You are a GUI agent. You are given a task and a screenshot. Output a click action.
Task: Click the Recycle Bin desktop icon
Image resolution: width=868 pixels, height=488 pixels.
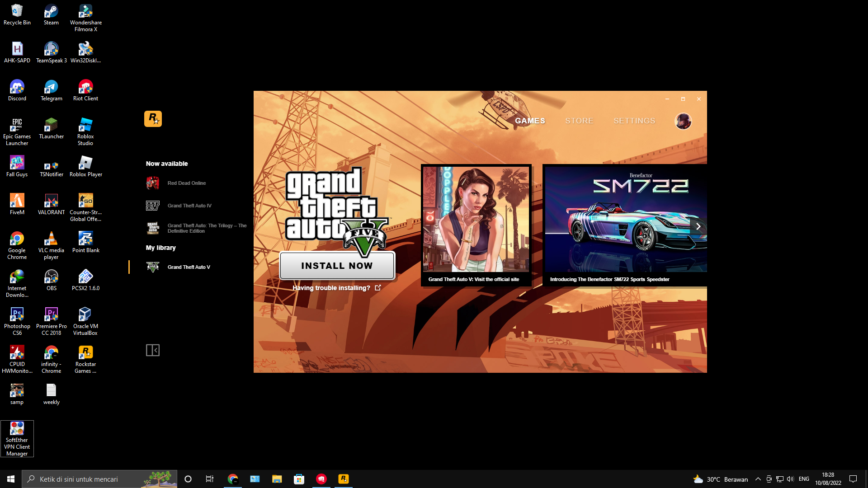click(x=17, y=15)
